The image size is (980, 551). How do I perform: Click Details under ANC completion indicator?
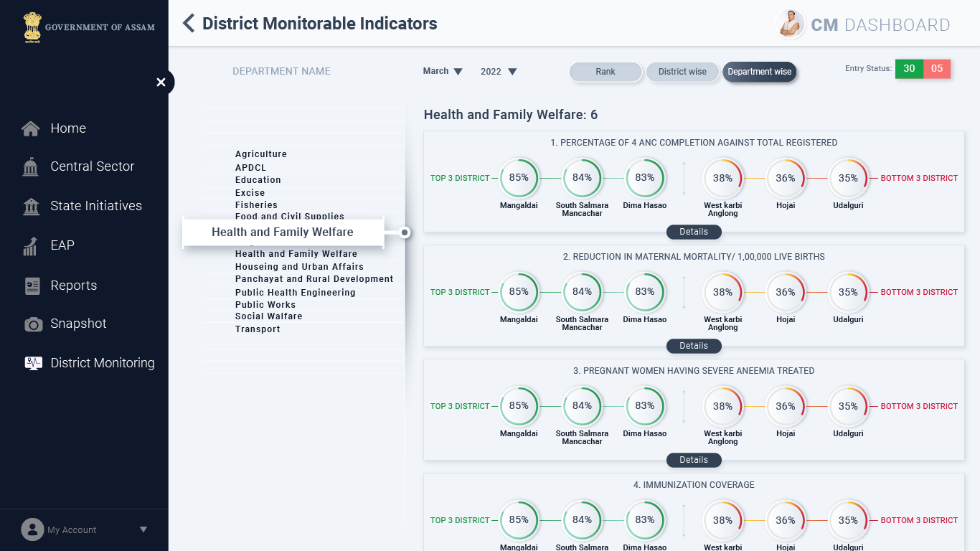click(694, 232)
